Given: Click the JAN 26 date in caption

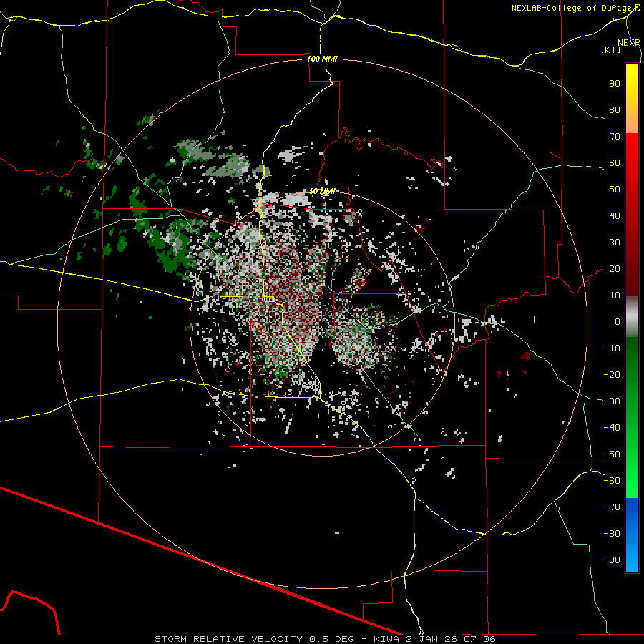Looking at the screenshot, I should [439, 639].
